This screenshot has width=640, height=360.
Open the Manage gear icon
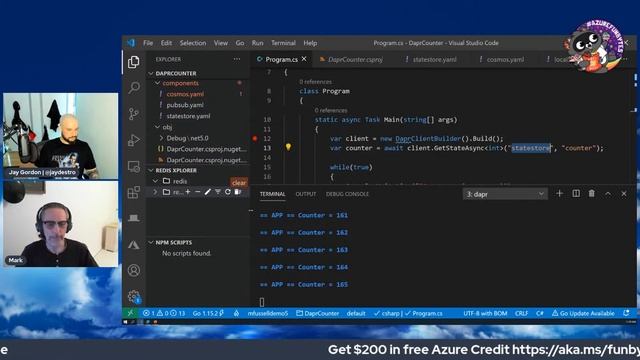tap(134, 296)
